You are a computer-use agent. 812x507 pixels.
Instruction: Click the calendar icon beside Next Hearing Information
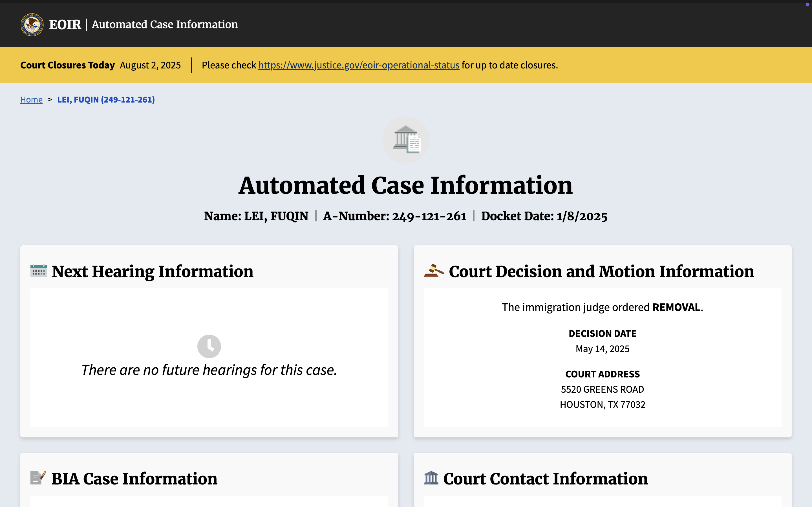pyautogui.click(x=39, y=271)
